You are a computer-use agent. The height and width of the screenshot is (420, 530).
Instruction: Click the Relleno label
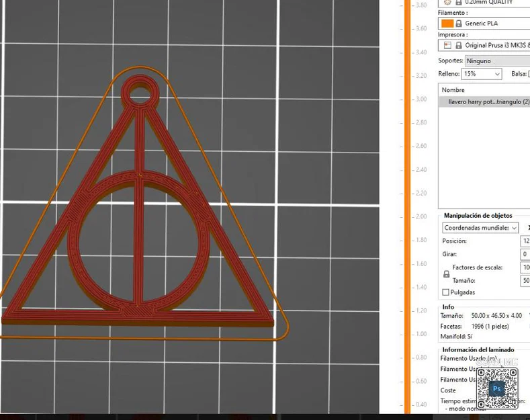(449, 74)
